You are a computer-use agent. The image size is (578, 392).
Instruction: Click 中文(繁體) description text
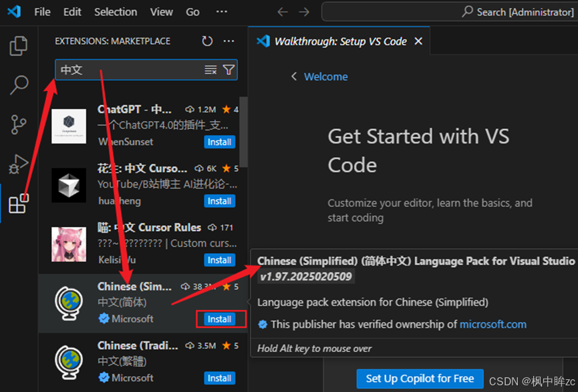click(x=122, y=361)
